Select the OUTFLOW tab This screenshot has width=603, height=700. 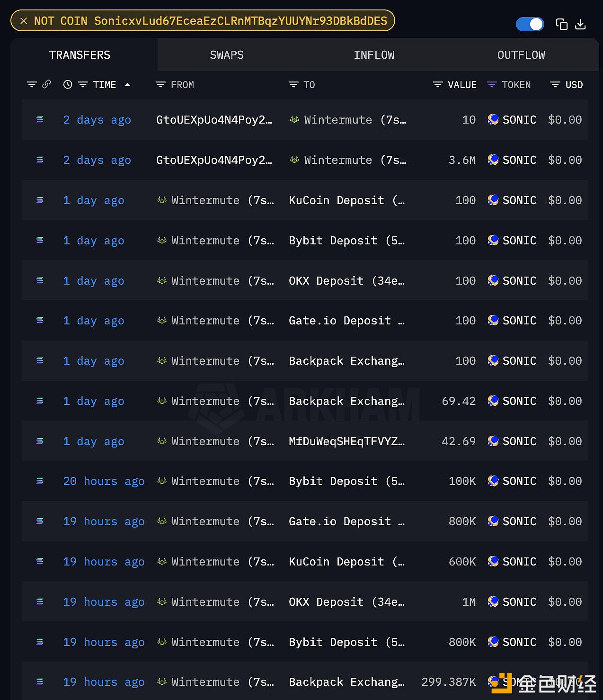click(x=521, y=55)
